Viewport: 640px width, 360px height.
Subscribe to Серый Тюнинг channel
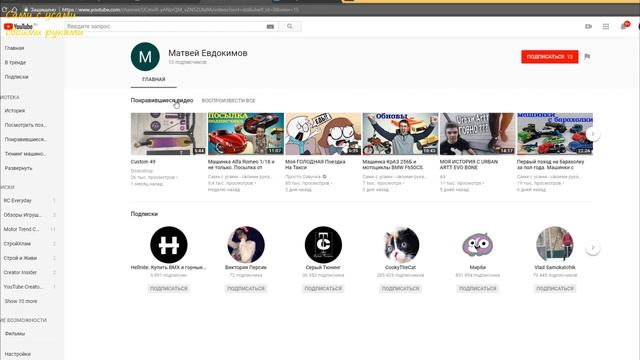pos(323,289)
